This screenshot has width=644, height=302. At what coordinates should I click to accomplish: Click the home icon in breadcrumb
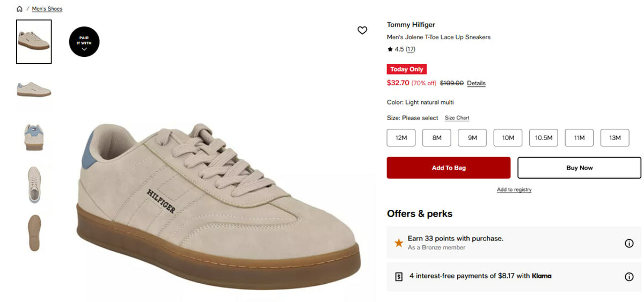20,9
